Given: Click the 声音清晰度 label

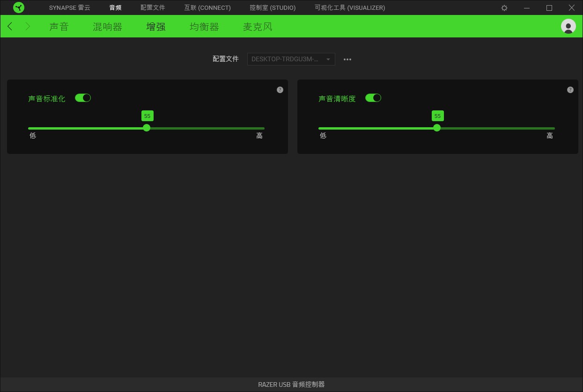Looking at the screenshot, I should tap(337, 99).
